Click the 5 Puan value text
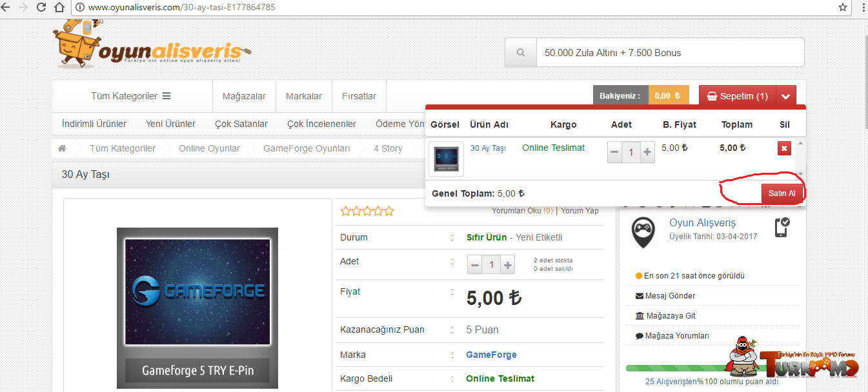Viewport: 868px width, 392px height. [x=482, y=329]
